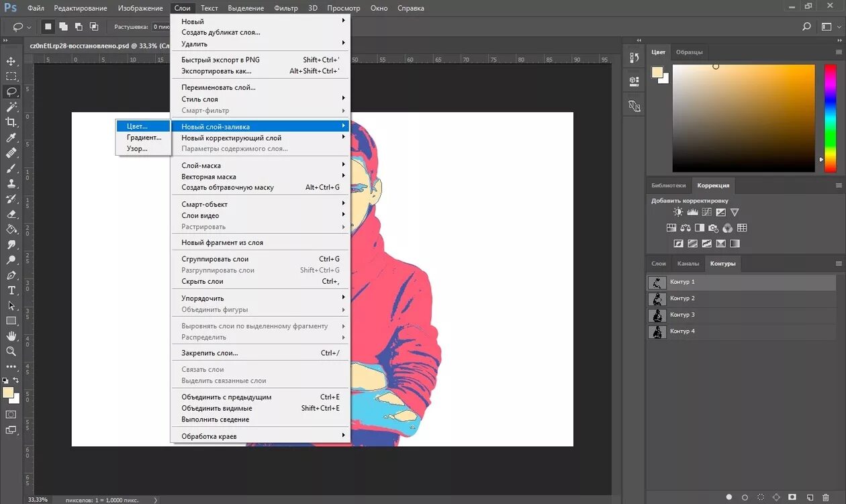The width and height of the screenshot is (846, 504).
Task: Click the search magnifier in options bar
Action: tap(807, 27)
